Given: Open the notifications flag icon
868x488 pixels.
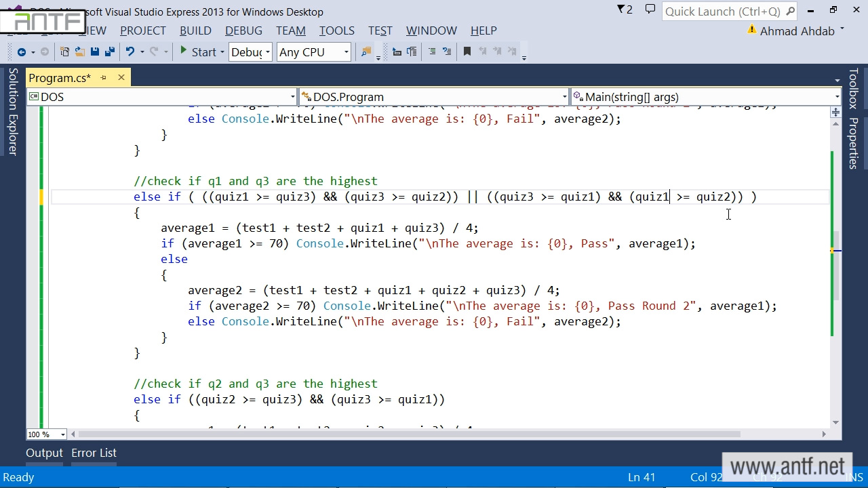Looking at the screenshot, I should [624, 10].
